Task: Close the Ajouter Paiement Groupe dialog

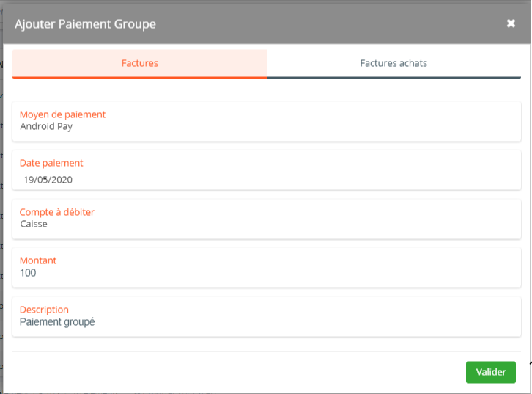Action: (511, 23)
